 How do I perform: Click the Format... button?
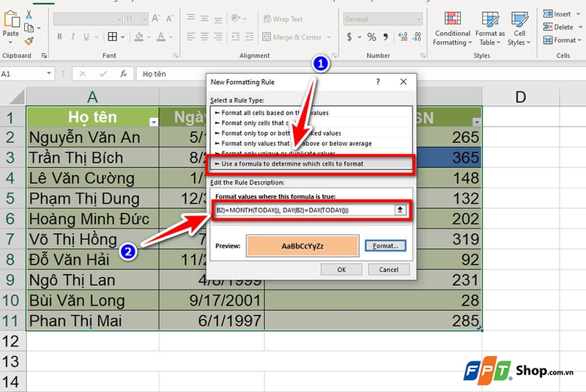click(385, 246)
